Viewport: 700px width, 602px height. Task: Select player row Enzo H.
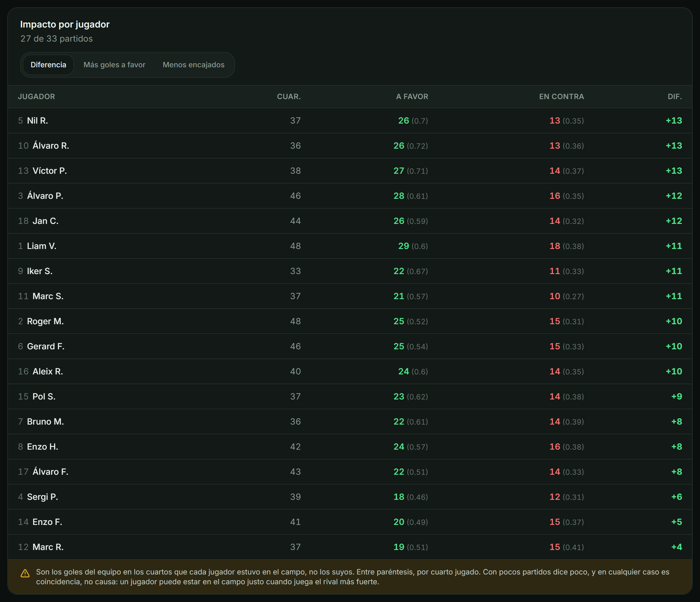[350, 447]
